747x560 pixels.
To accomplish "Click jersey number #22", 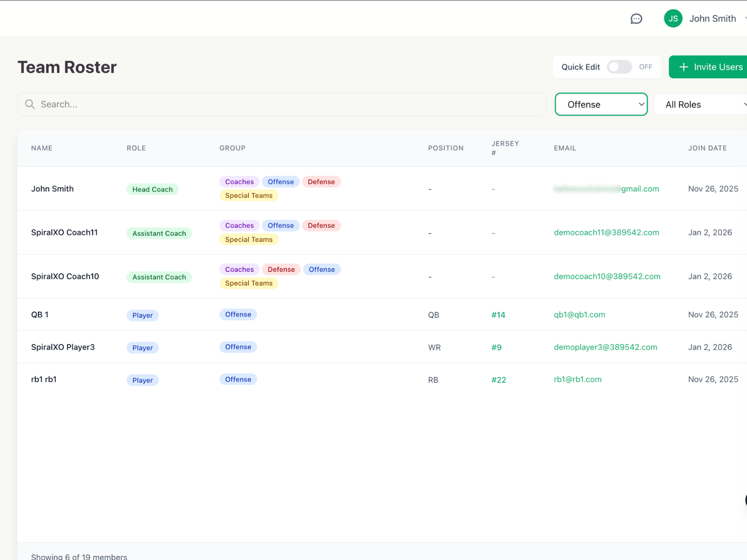I will coord(499,380).
